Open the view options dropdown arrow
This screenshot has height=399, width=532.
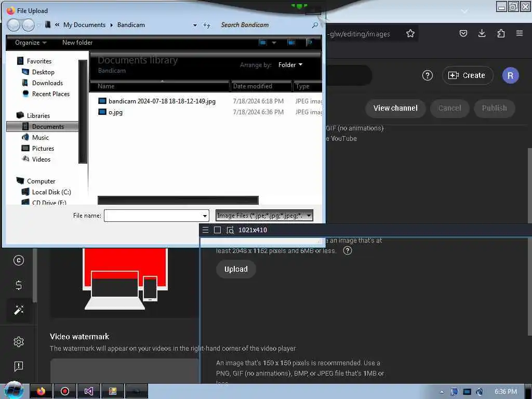pos(274,43)
